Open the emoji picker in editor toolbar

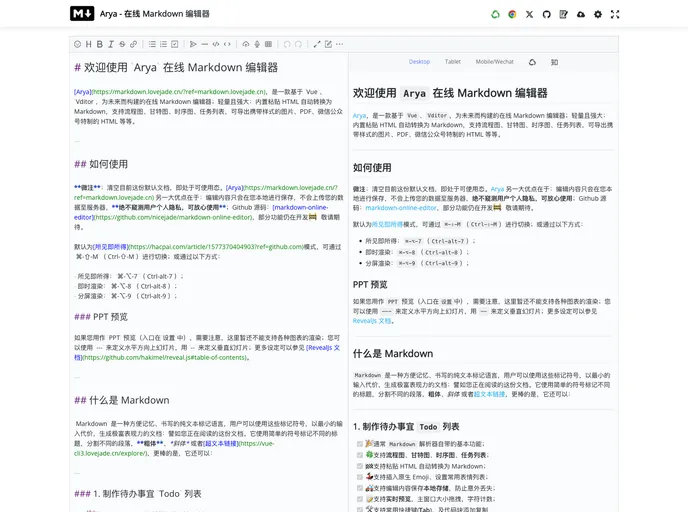[78, 44]
